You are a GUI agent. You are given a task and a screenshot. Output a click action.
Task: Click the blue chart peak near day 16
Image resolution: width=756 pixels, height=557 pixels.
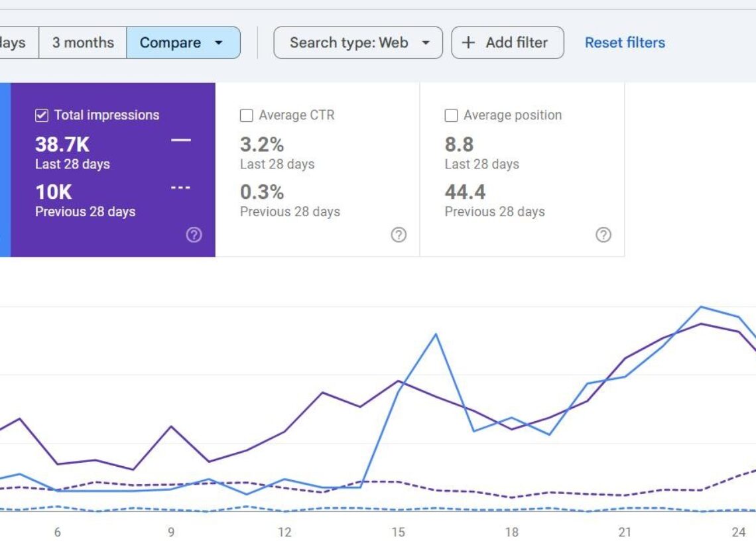tap(436, 335)
